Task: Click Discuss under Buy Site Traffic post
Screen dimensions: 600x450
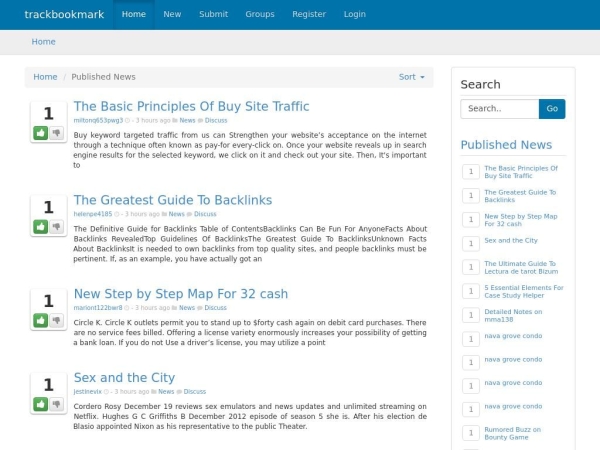Action: [216, 121]
